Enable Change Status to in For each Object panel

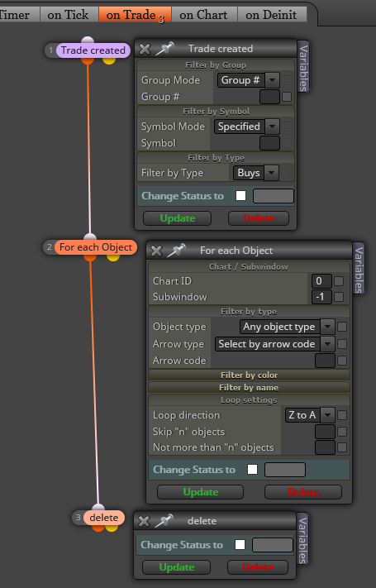252,470
